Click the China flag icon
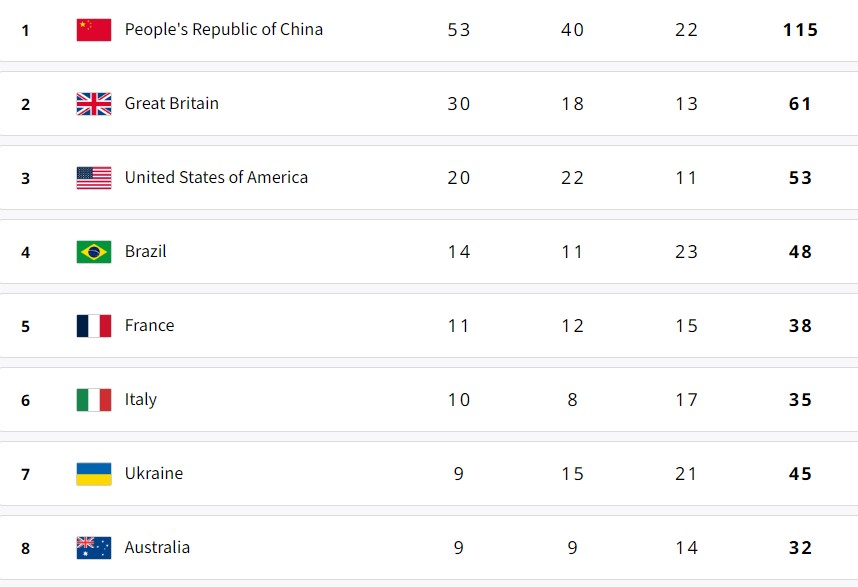The width and height of the screenshot is (858, 587). pos(94,30)
